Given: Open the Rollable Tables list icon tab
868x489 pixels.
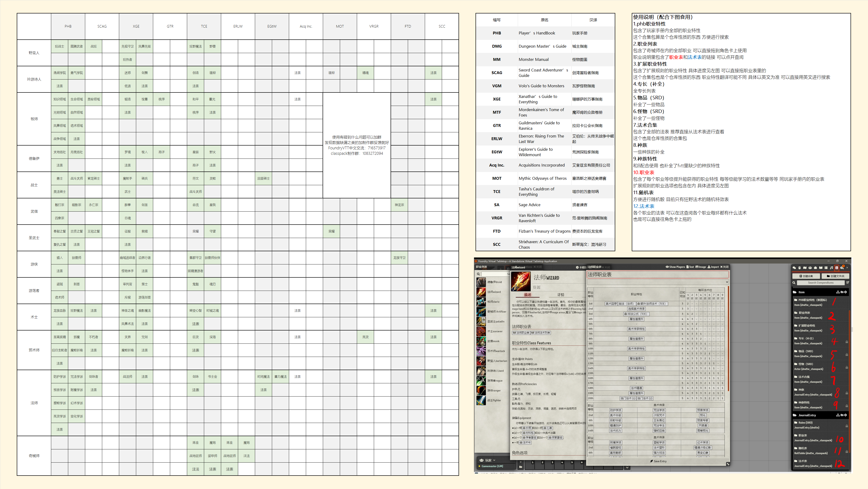Looking at the screenshot, I should (x=826, y=268).
